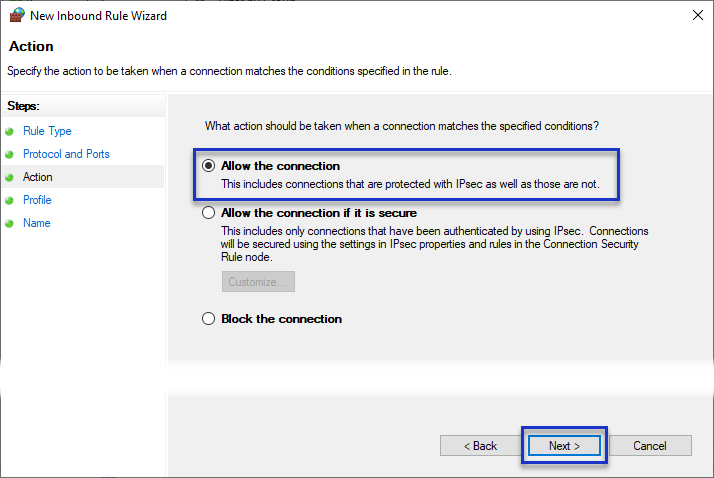The image size is (714, 478).
Task: Cancel the New Inbound Rule Wizard
Action: (x=650, y=446)
